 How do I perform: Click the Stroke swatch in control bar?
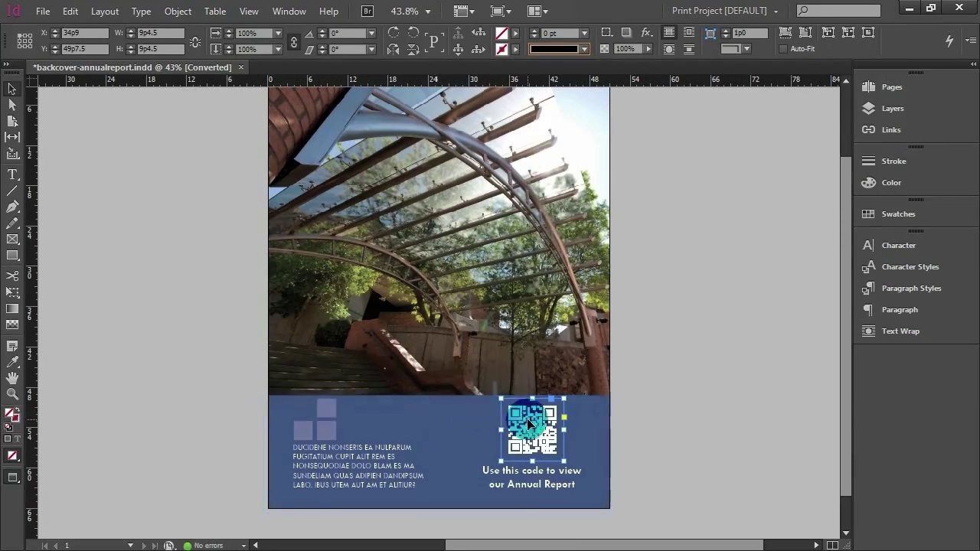[501, 49]
